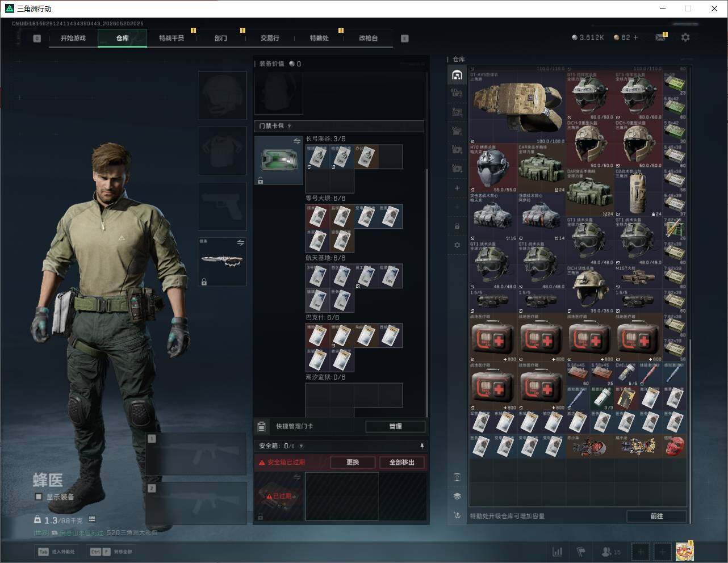Click the next-tab icon right of 改枪台
Image resolution: width=728 pixels, height=563 pixels.
click(404, 39)
